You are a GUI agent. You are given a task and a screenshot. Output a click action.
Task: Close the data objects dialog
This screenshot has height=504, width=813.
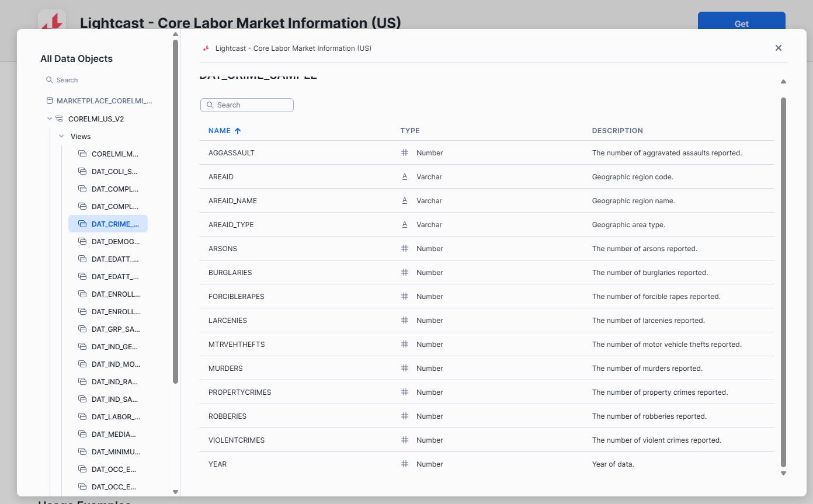[x=779, y=48]
